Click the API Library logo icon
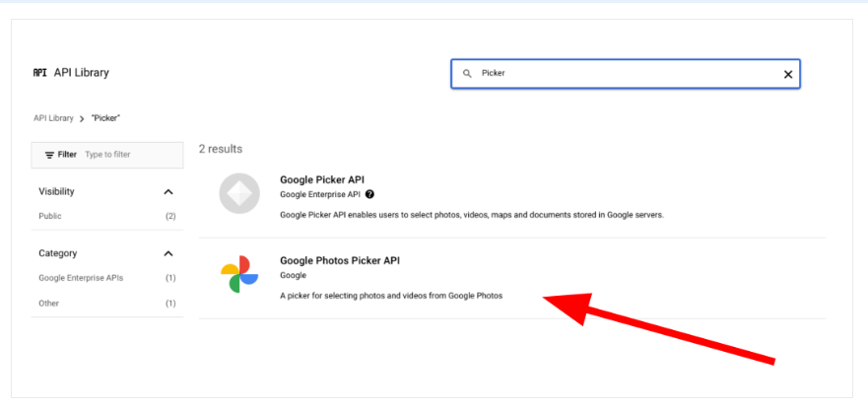 point(39,73)
